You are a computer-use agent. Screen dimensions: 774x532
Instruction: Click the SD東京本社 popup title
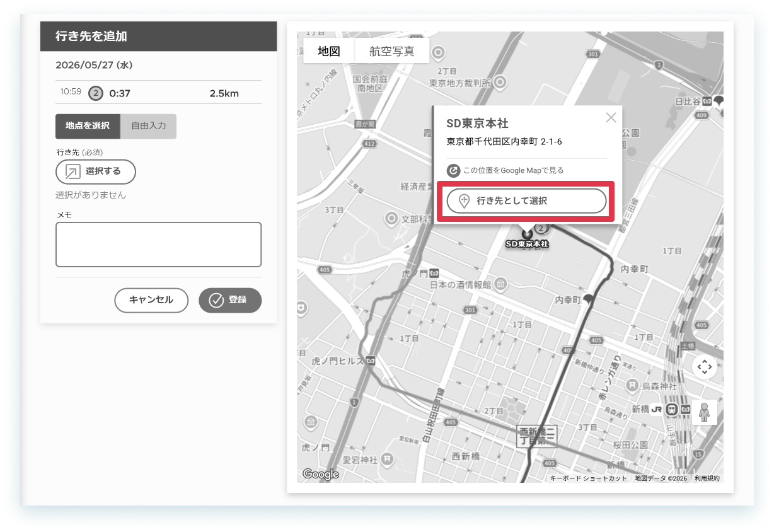click(x=477, y=124)
